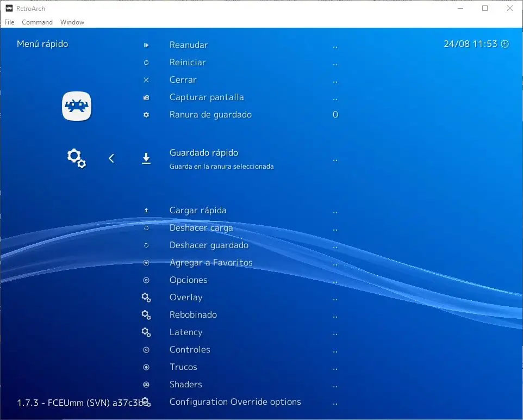Click the icon beside Shaders
Image resolution: width=523 pixels, height=420 pixels.
pyautogui.click(x=146, y=385)
